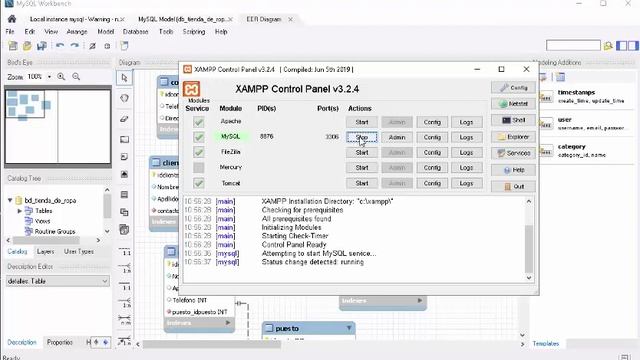640x360 pixels.
Task: Select the timestamps template
Action: [584, 96]
